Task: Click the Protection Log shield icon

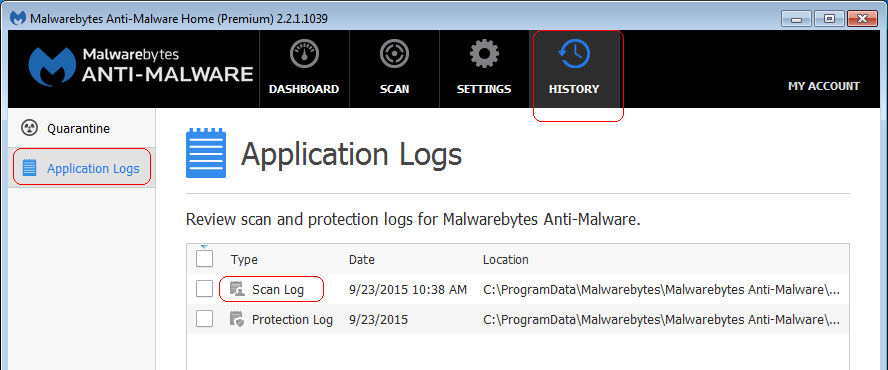Action: coord(237,319)
